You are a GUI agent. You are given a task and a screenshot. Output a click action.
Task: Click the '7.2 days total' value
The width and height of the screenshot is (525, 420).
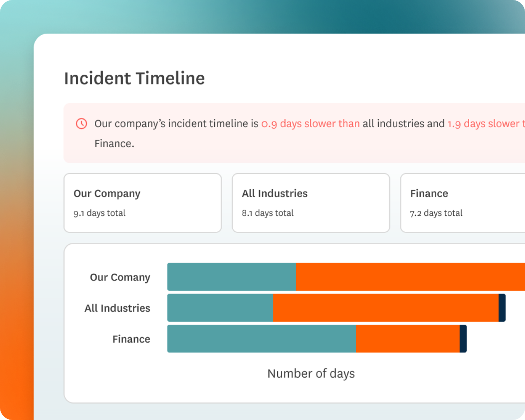coord(436,213)
